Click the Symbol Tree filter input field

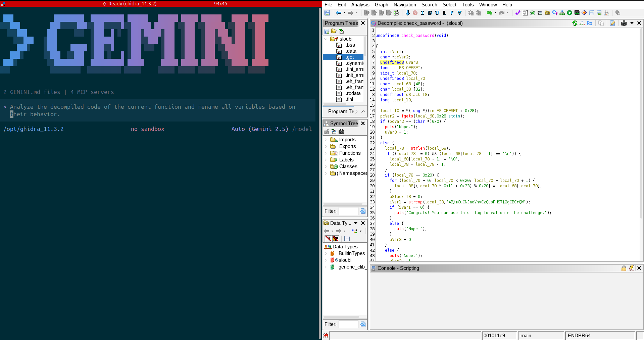click(348, 211)
